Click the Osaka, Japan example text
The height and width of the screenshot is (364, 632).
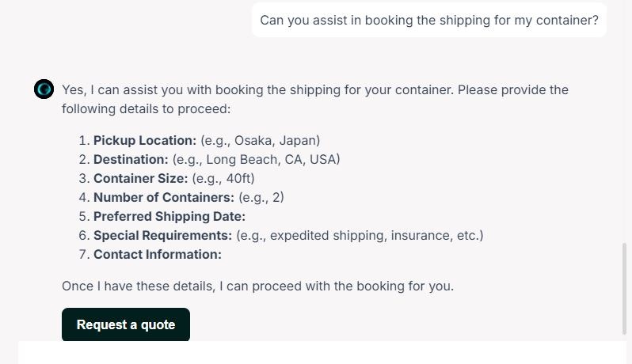point(260,140)
